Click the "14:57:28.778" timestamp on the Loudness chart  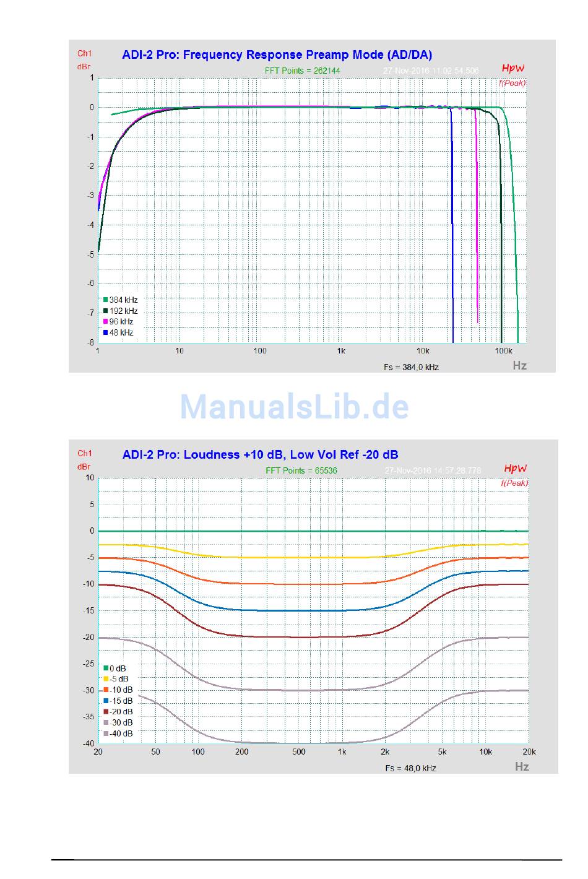click(456, 470)
